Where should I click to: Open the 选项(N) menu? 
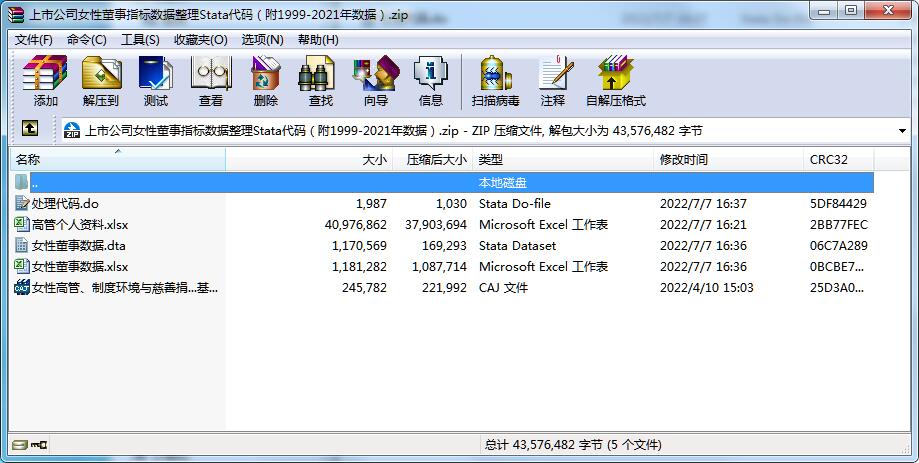[263, 40]
